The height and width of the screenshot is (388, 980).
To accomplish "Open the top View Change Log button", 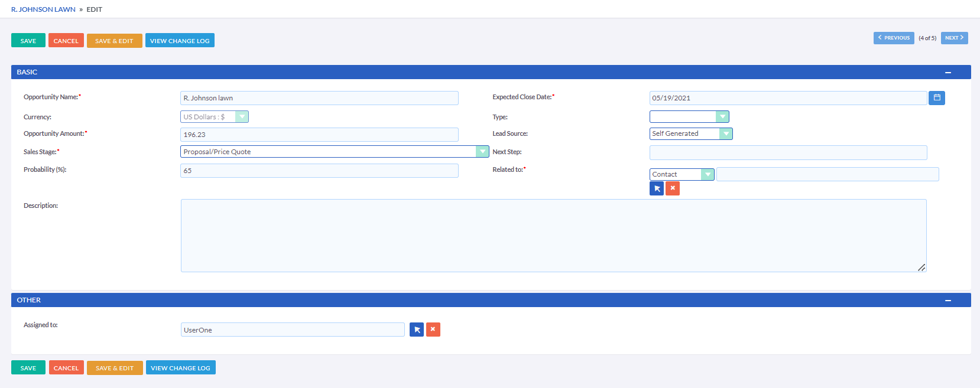I will click(180, 41).
